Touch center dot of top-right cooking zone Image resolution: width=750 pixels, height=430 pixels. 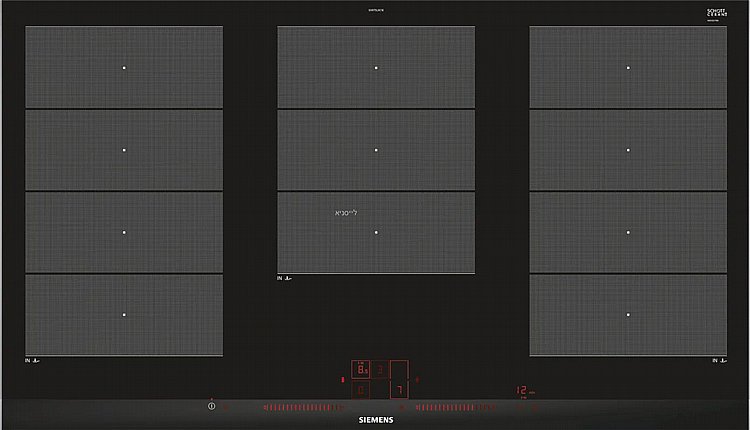point(628,68)
